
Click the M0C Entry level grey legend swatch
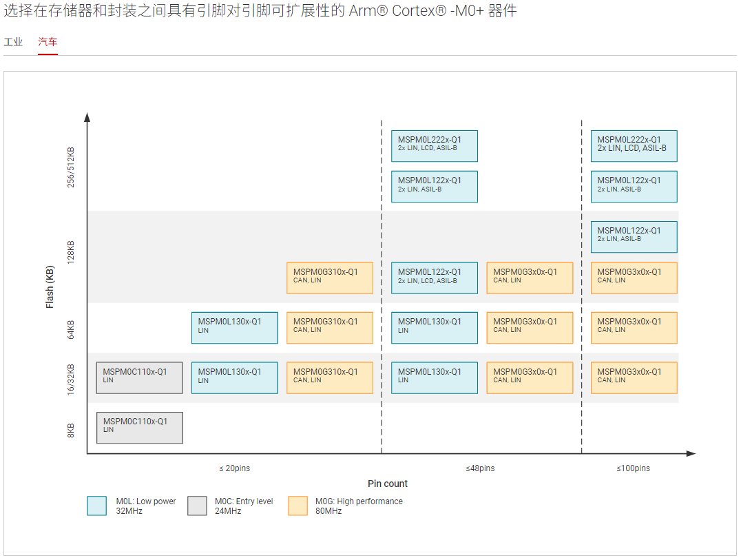[x=197, y=506]
